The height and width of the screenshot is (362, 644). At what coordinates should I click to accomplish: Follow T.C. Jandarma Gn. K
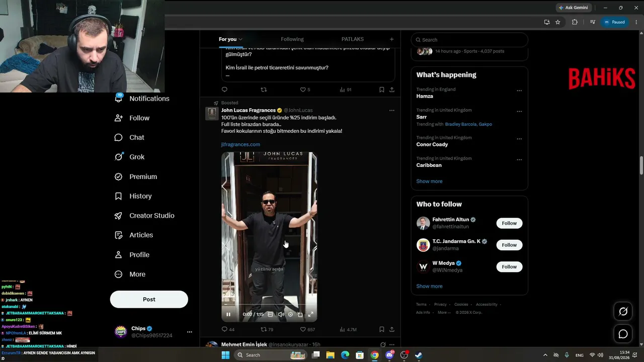509,245
